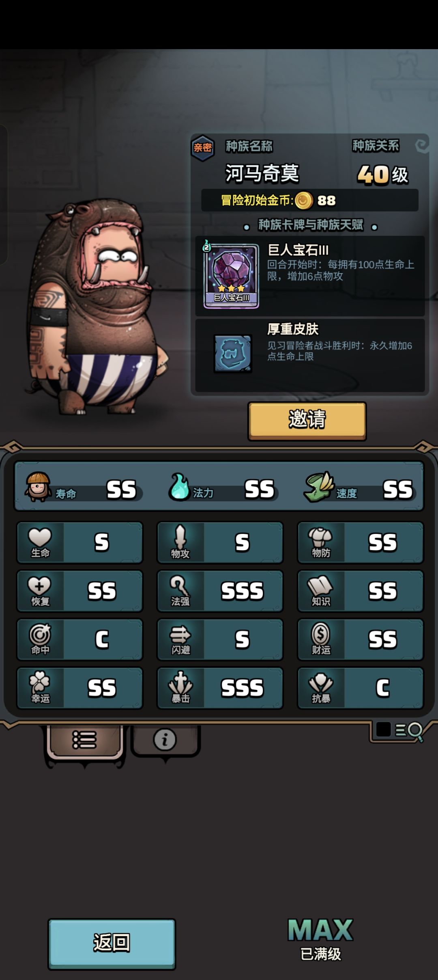438x980 pixels.
Task: Click the 亲密 hexagon badge
Action: pyautogui.click(x=202, y=148)
